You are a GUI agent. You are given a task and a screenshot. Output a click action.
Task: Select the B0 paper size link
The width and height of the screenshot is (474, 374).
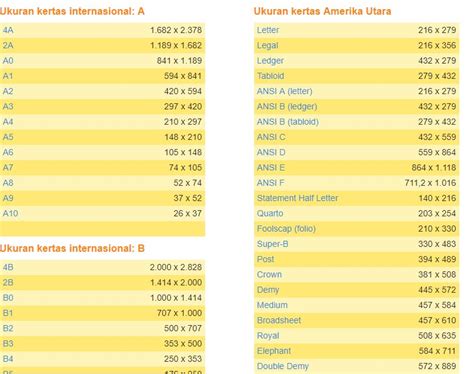point(8,298)
